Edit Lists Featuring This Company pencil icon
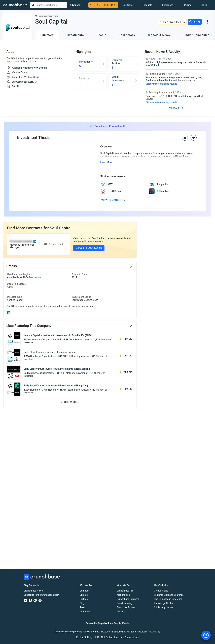 [x=131, y=326]
